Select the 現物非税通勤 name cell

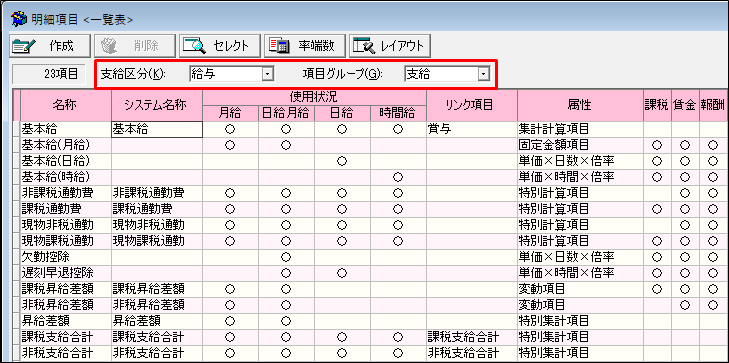[x=66, y=225]
